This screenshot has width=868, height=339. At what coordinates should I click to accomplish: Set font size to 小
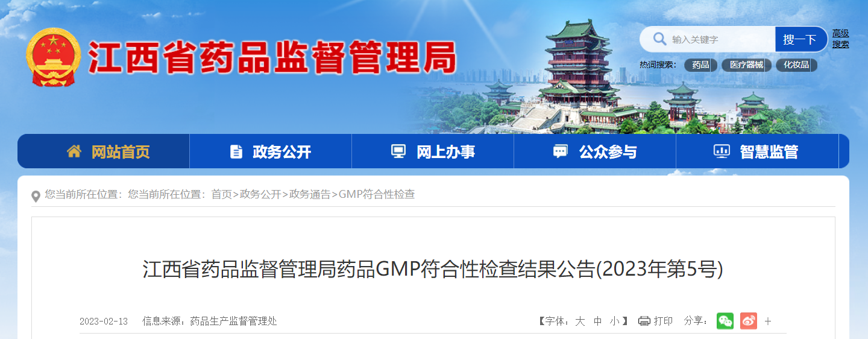coord(614,321)
